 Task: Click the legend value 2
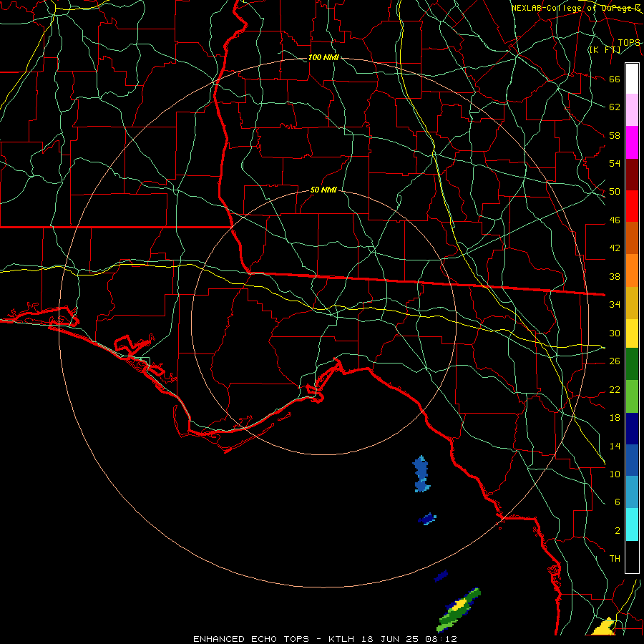(x=617, y=531)
